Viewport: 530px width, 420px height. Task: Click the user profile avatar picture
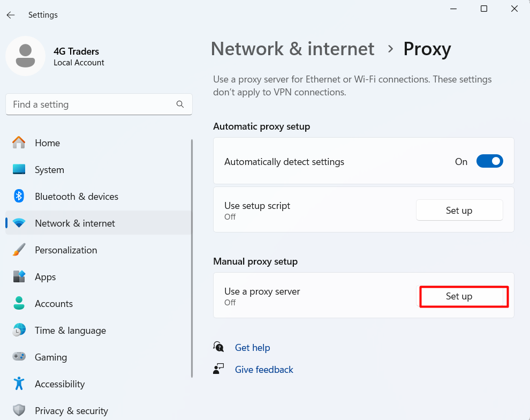25,56
